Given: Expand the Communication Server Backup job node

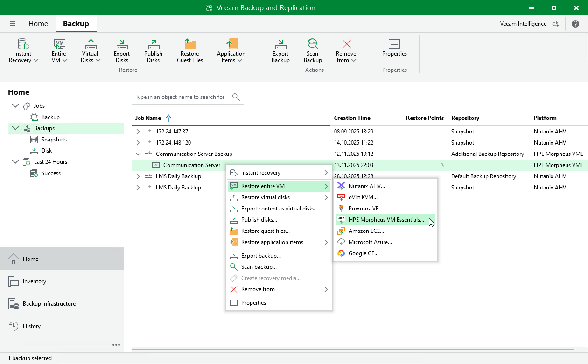Looking at the screenshot, I should 138,154.
